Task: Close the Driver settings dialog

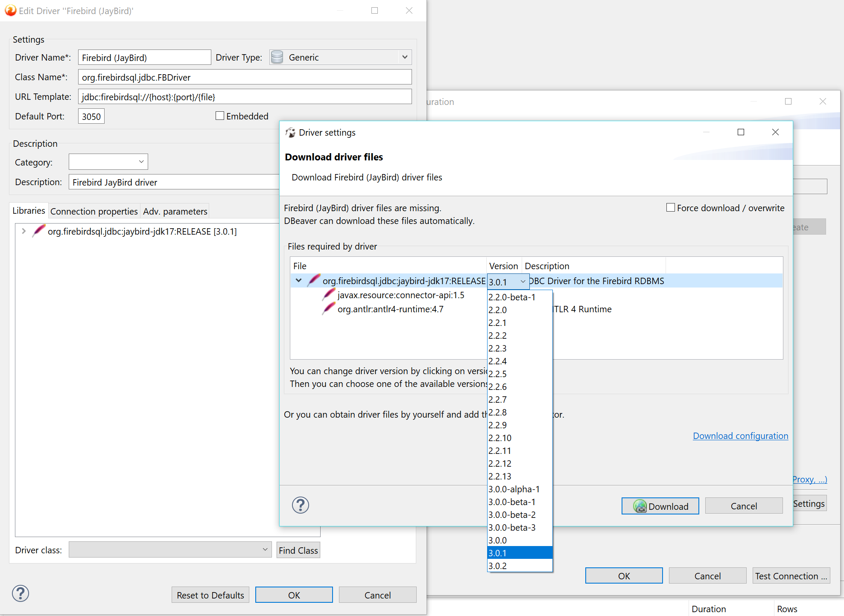Action: [775, 132]
